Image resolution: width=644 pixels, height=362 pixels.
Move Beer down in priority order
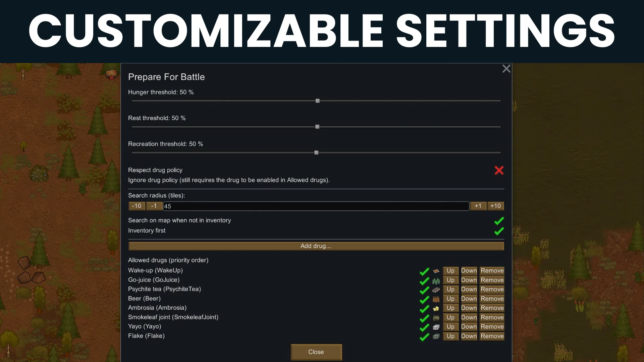pyautogui.click(x=469, y=299)
